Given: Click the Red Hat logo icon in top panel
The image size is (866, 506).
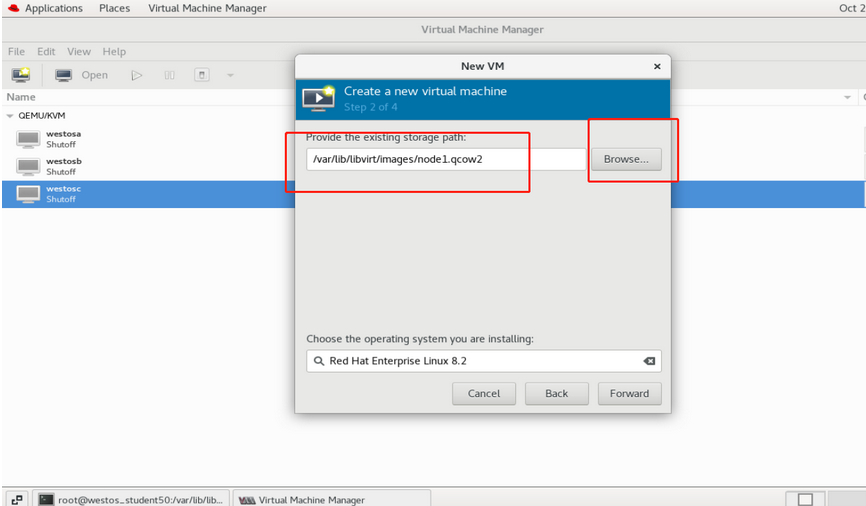Looking at the screenshot, I should point(13,8).
